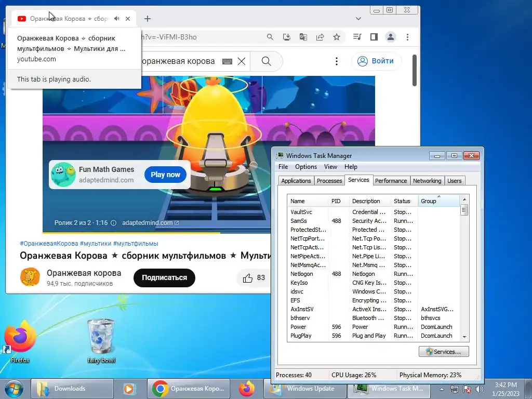Click the Chrome page vertical scrollbar
This screenshot has width=532, height=399.
tap(414, 71)
